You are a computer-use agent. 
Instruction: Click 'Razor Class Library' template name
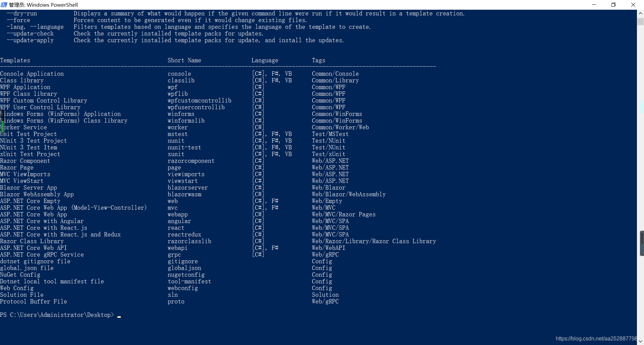[32, 241]
